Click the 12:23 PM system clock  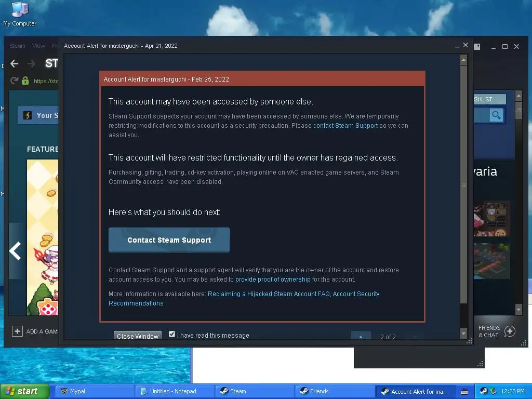click(x=513, y=391)
